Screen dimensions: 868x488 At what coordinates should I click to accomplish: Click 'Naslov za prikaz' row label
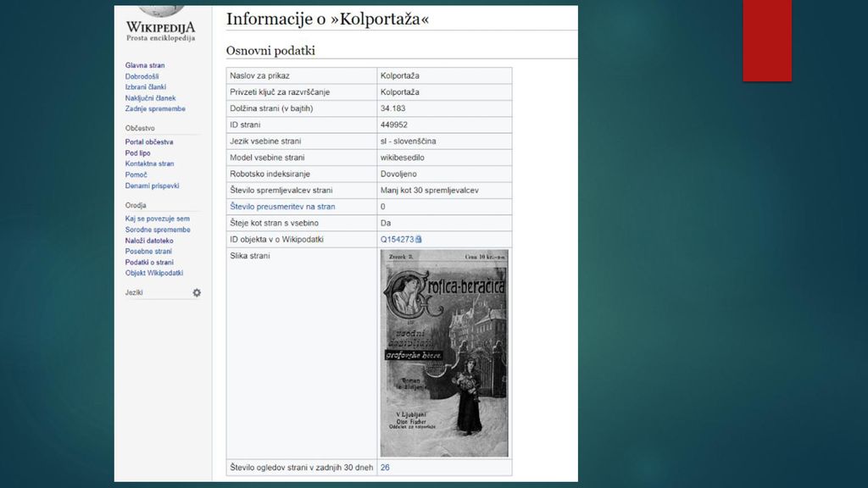tap(259, 75)
